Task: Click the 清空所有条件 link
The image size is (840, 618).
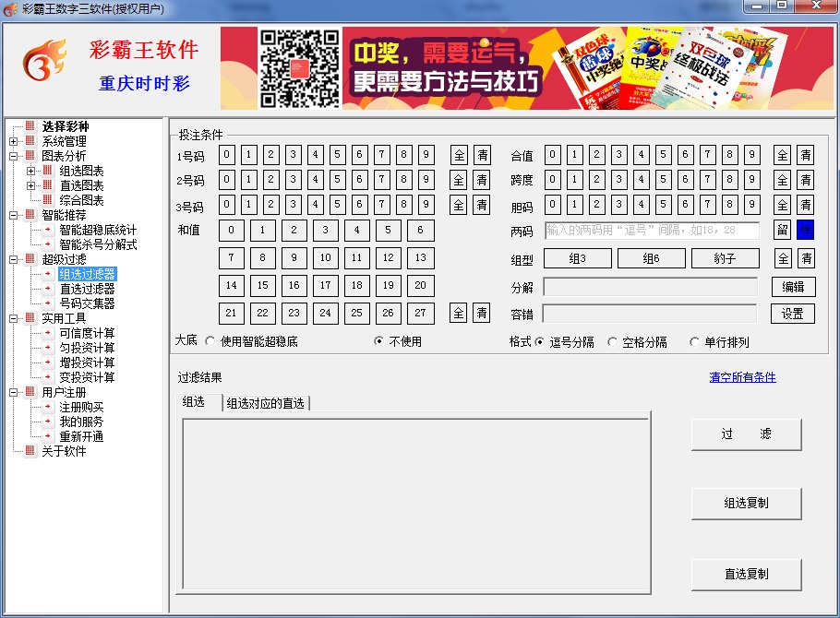Action: tap(742, 377)
